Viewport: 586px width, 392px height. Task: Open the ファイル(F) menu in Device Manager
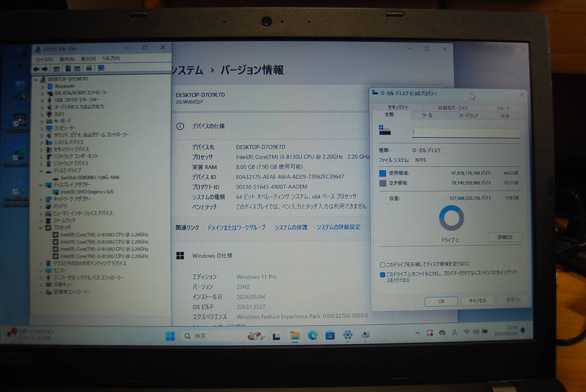[44, 59]
